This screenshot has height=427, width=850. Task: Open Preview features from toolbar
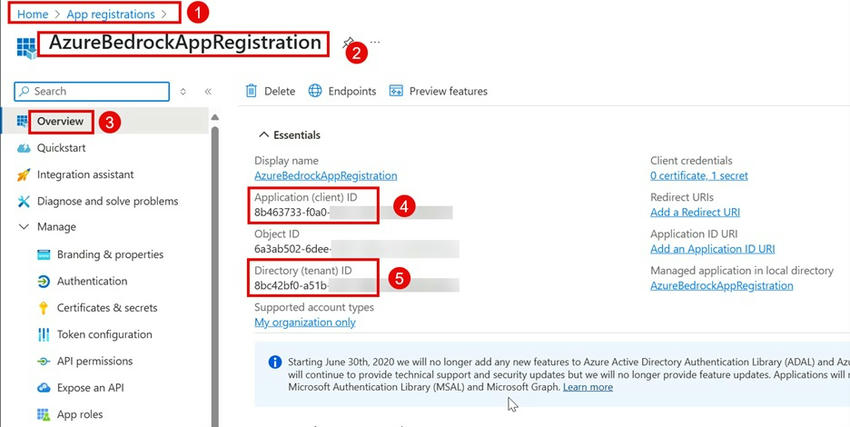coord(438,91)
